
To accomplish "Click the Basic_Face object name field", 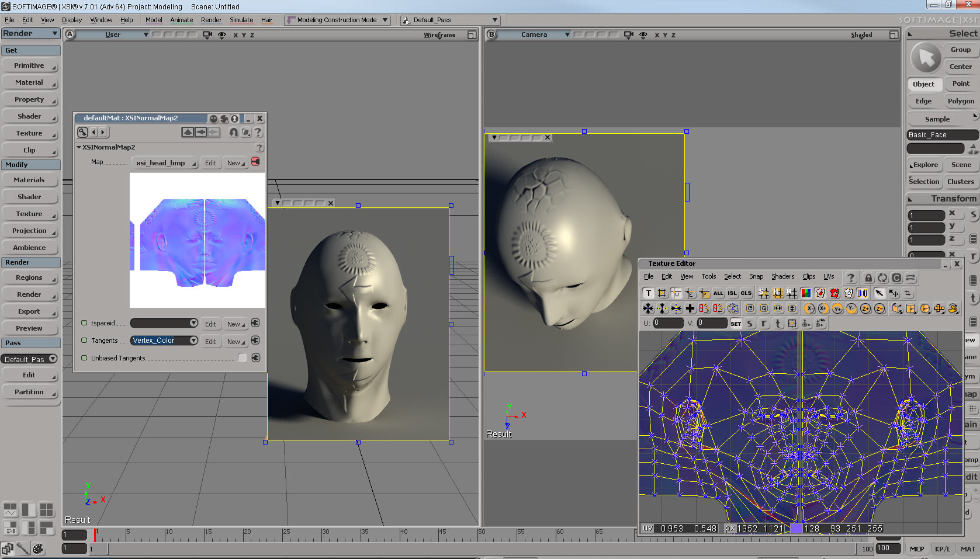I will click(x=942, y=134).
